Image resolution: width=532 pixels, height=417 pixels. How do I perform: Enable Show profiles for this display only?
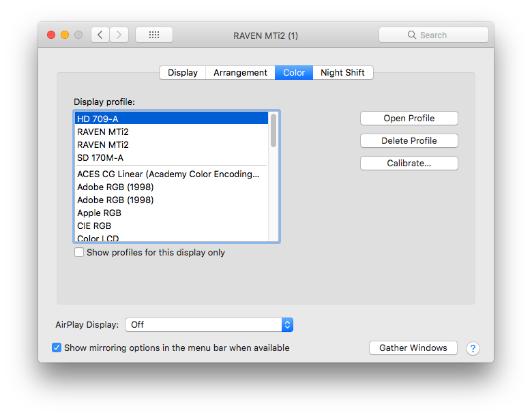tap(79, 252)
